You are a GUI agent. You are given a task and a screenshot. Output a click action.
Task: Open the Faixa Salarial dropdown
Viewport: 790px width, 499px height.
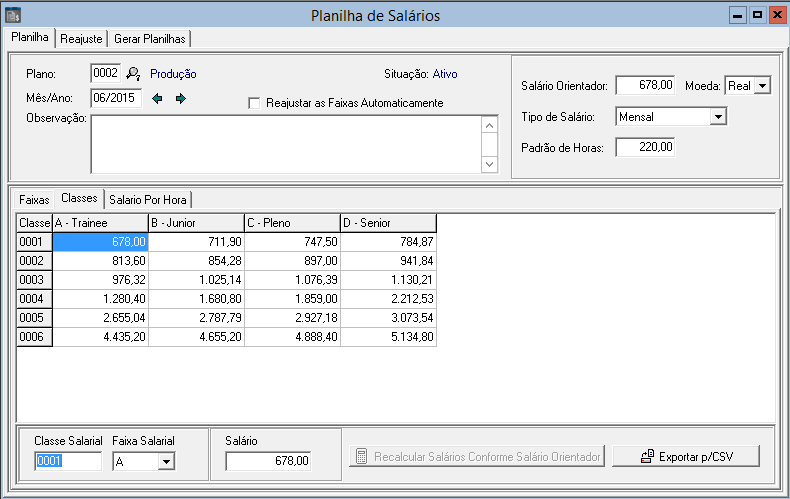pyautogui.click(x=166, y=461)
